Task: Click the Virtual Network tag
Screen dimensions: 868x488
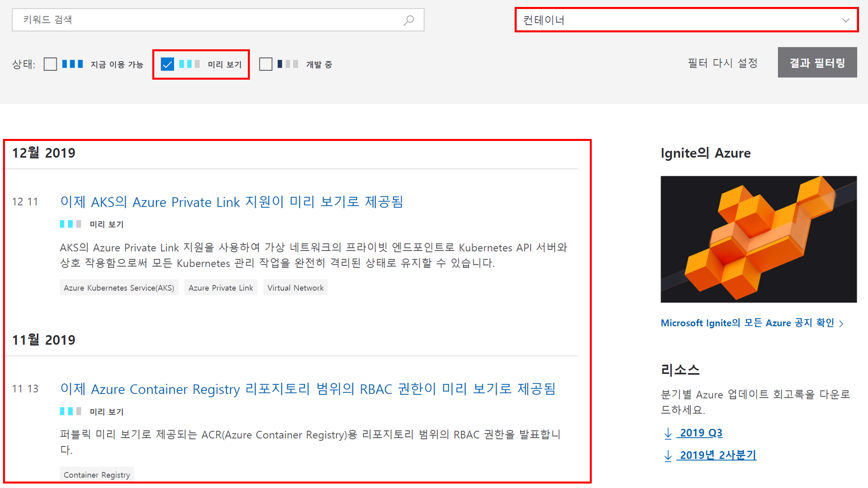Action: tap(295, 288)
